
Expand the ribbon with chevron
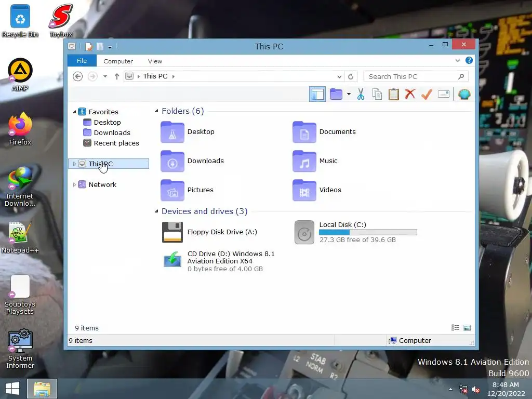pyautogui.click(x=457, y=61)
